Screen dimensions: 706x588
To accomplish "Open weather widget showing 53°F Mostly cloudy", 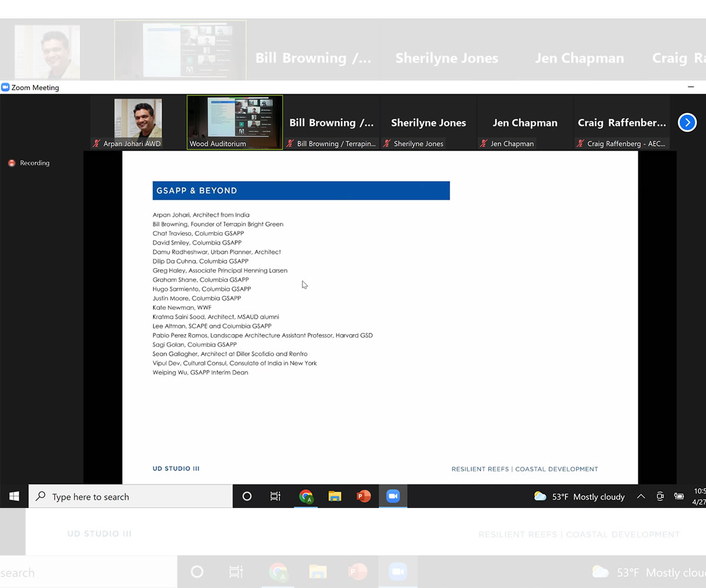I will point(580,496).
